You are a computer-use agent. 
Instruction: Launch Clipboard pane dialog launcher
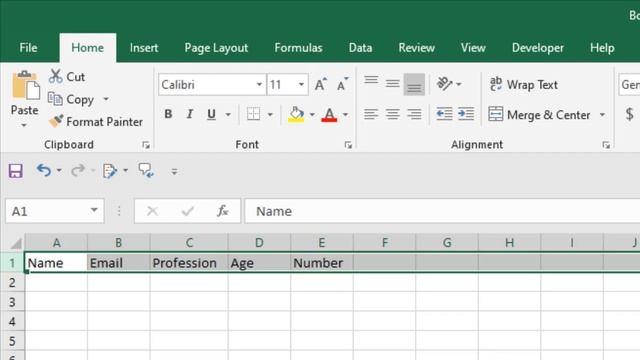(146, 145)
